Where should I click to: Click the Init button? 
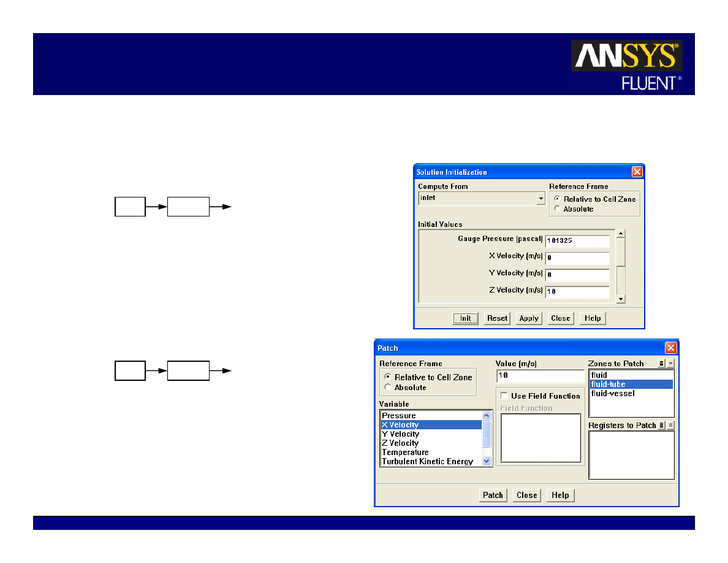coord(465,318)
